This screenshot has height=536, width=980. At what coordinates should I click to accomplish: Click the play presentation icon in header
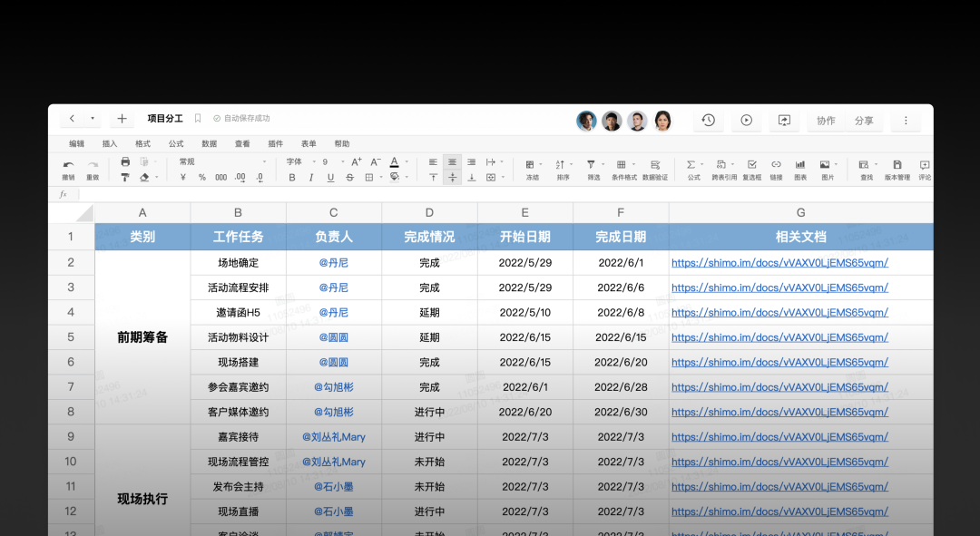746,120
